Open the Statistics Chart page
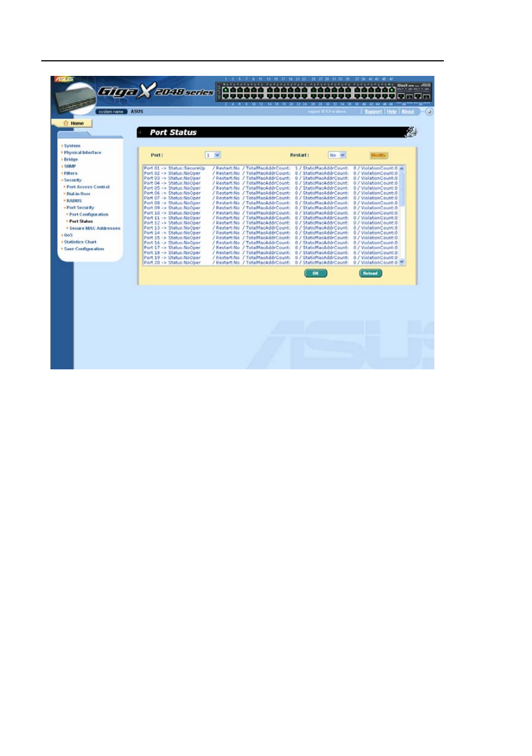The width and height of the screenshot is (532, 756). click(x=80, y=242)
